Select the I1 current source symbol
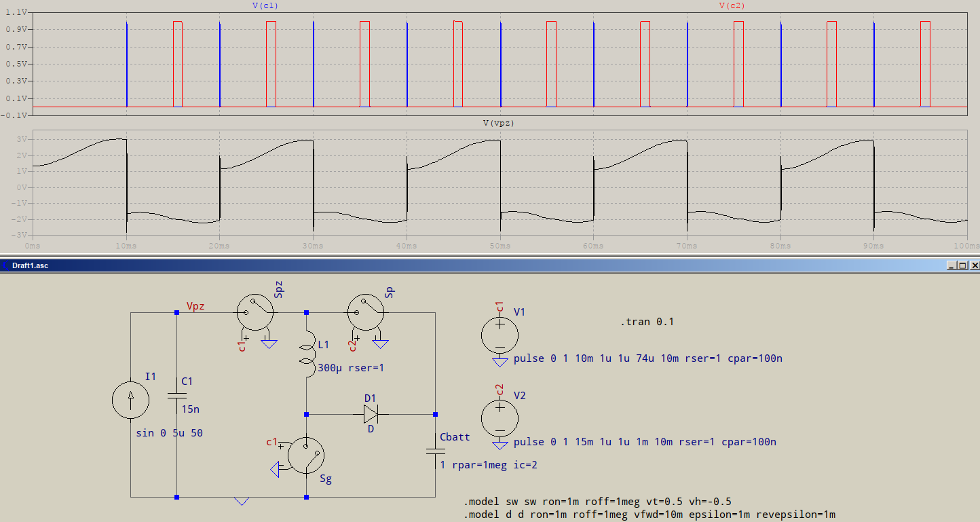The image size is (980, 522). 131,399
